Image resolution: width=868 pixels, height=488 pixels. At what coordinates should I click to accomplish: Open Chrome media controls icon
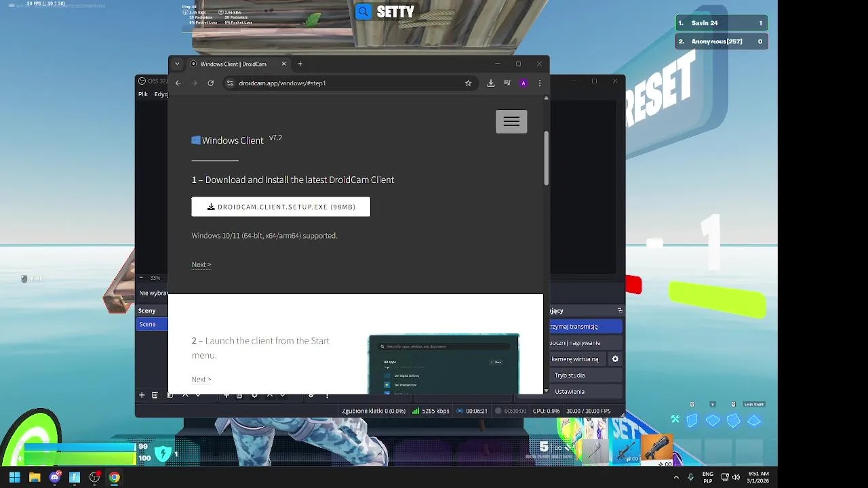(x=507, y=83)
